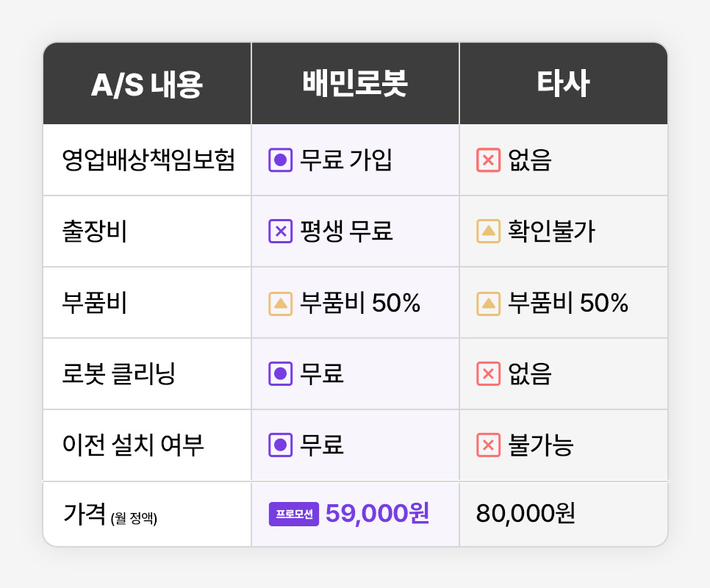Image resolution: width=710 pixels, height=588 pixels.
Task: Click the yellow triangle icon beside 확인불가
Action: [488, 232]
